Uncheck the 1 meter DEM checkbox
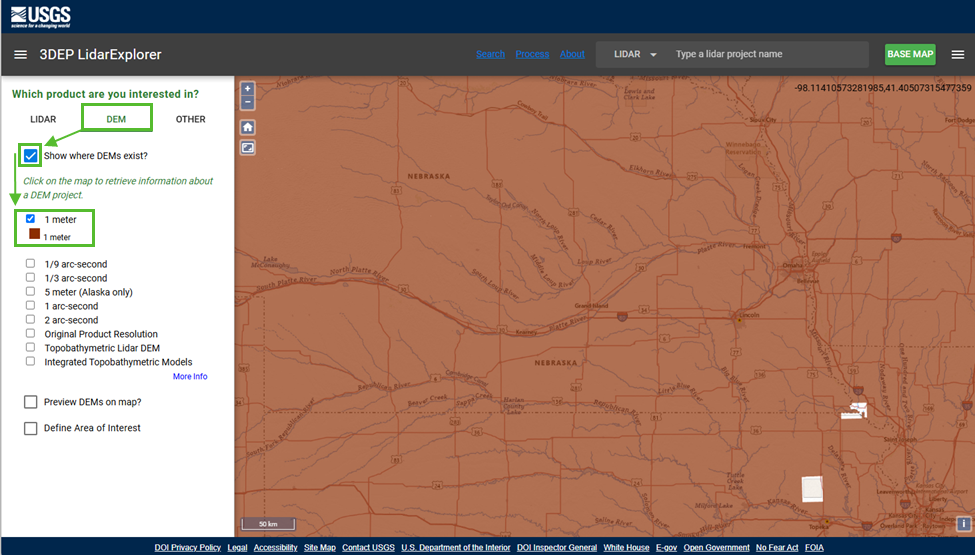 [x=30, y=219]
